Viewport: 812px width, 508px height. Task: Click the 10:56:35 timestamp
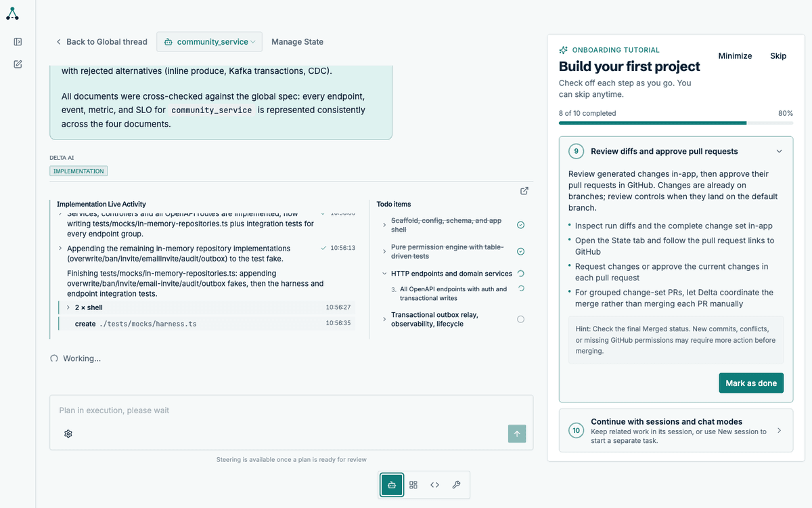coord(338,323)
